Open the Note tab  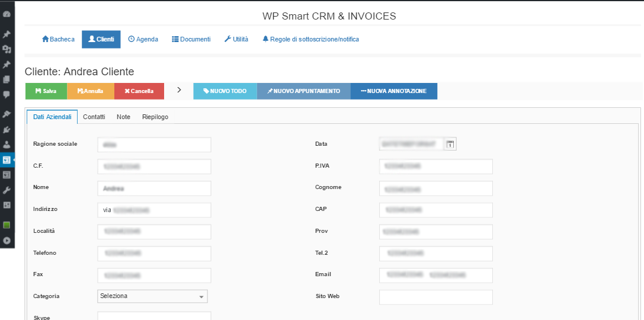coord(123,117)
